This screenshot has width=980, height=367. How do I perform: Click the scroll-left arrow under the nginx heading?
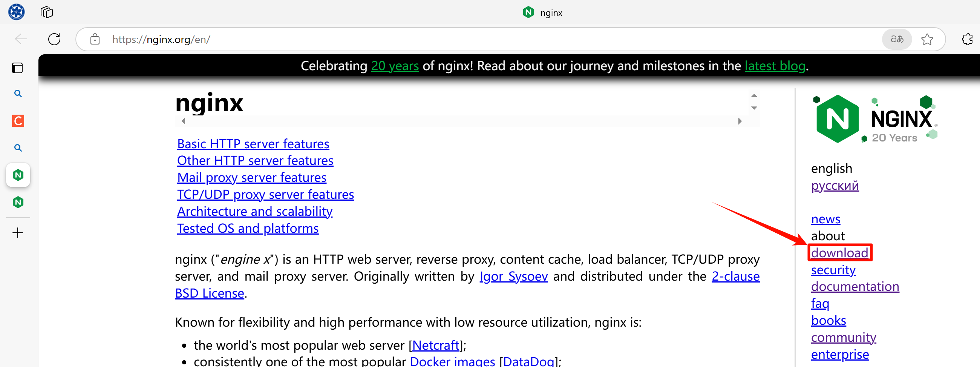coord(183,121)
